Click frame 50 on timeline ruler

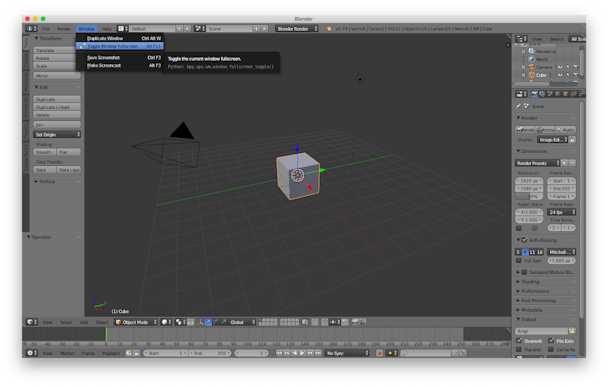coord(177,344)
